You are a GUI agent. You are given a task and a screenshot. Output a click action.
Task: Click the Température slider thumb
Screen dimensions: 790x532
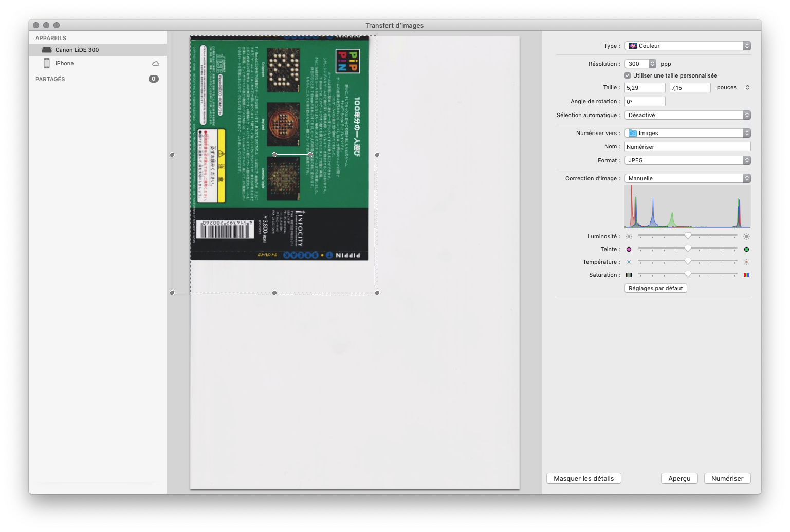tap(688, 261)
